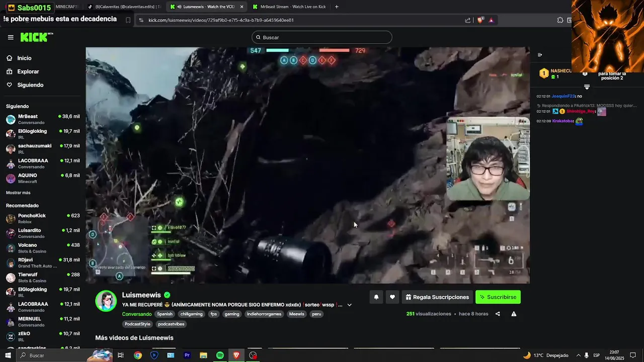Image resolution: width=644 pixels, height=362 pixels.
Task: Expand pinned leaderboard chevron in chat
Action: pyautogui.click(x=587, y=87)
